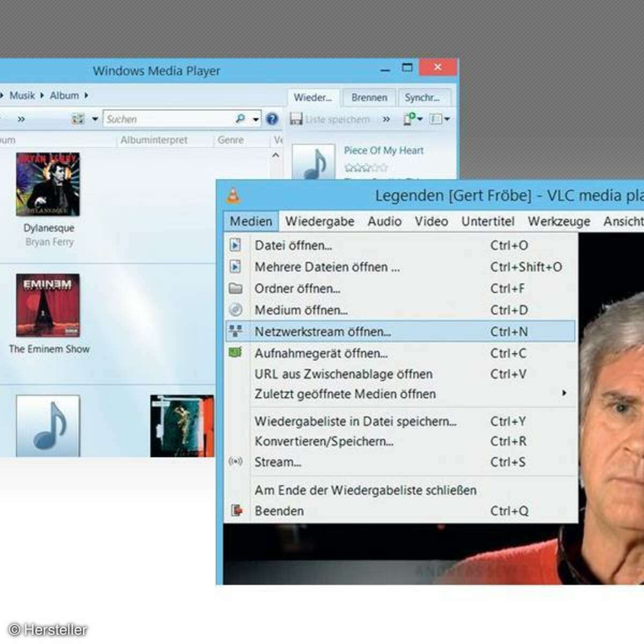Select the Datei öffnen icon

236,245
